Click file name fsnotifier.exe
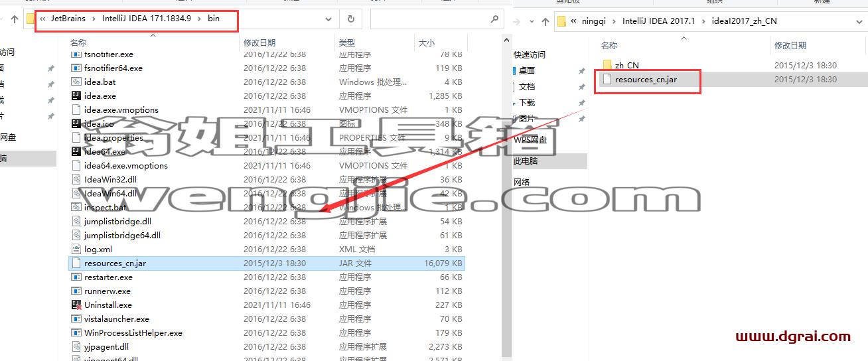This screenshot has width=868, height=361. (x=109, y=54)
